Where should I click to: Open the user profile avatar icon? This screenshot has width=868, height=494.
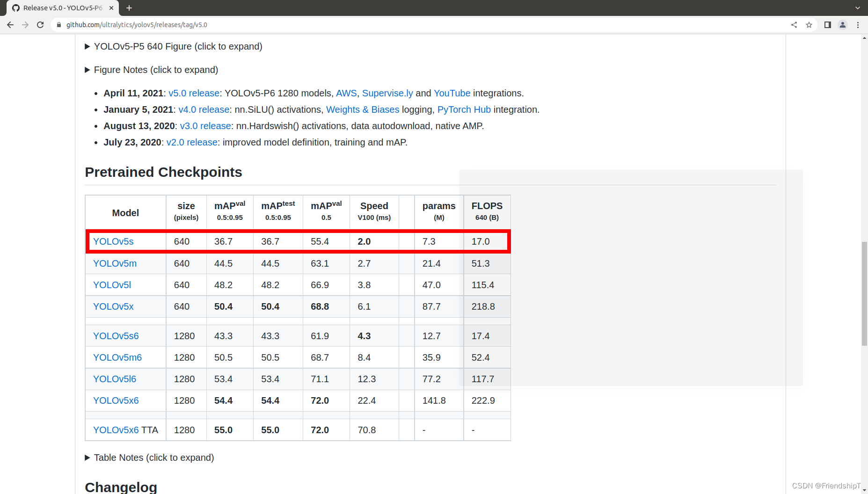coord(843,25)
